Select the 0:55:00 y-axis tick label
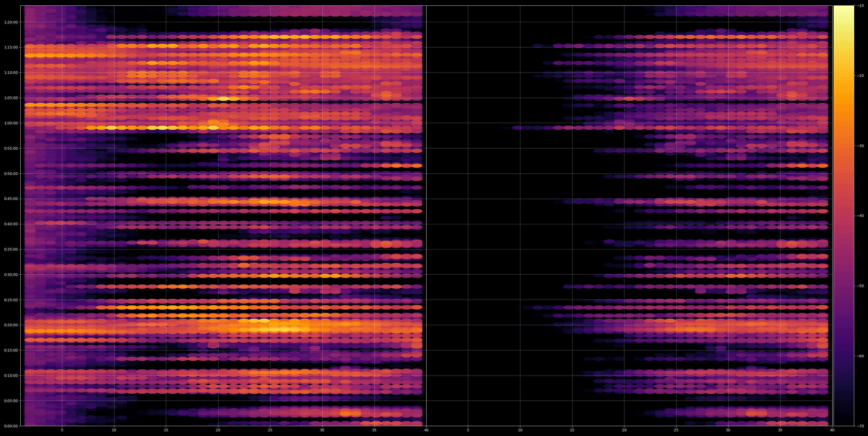868x436 pixels. click(x=11, y=148)
